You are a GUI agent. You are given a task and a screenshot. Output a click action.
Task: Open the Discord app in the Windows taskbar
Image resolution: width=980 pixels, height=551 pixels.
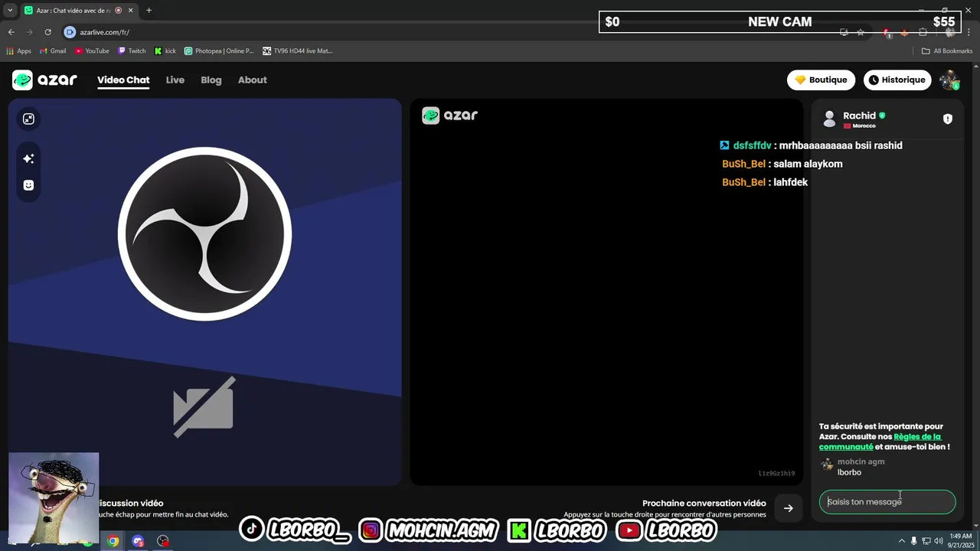pyautogui.click(x=138, y=541)
